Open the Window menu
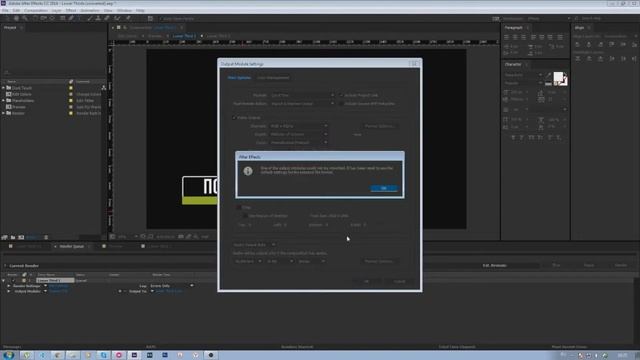The image size is (640, 360). 124,10
